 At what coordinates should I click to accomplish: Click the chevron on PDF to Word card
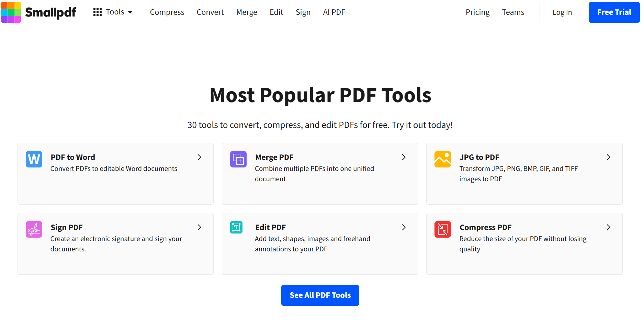(200, 157)
